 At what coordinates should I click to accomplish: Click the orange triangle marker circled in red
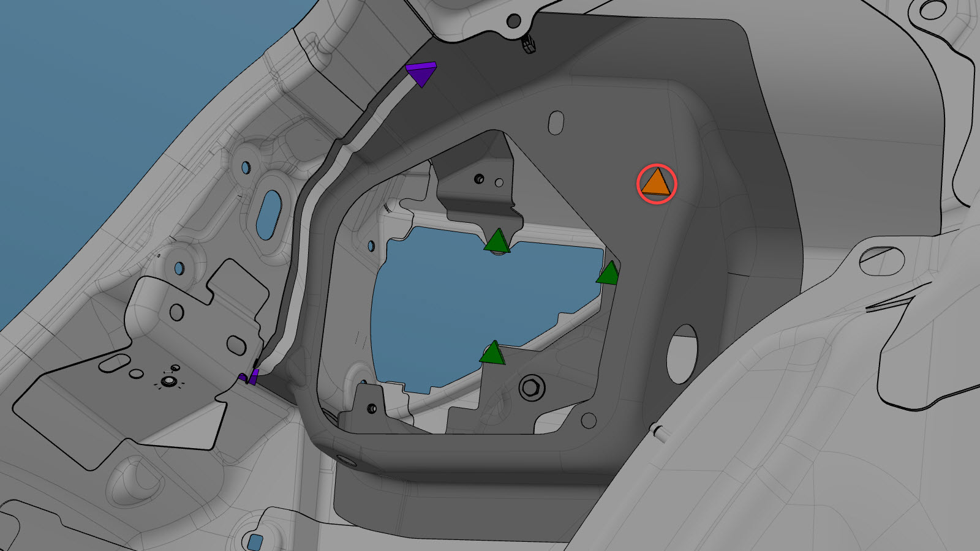657,183
